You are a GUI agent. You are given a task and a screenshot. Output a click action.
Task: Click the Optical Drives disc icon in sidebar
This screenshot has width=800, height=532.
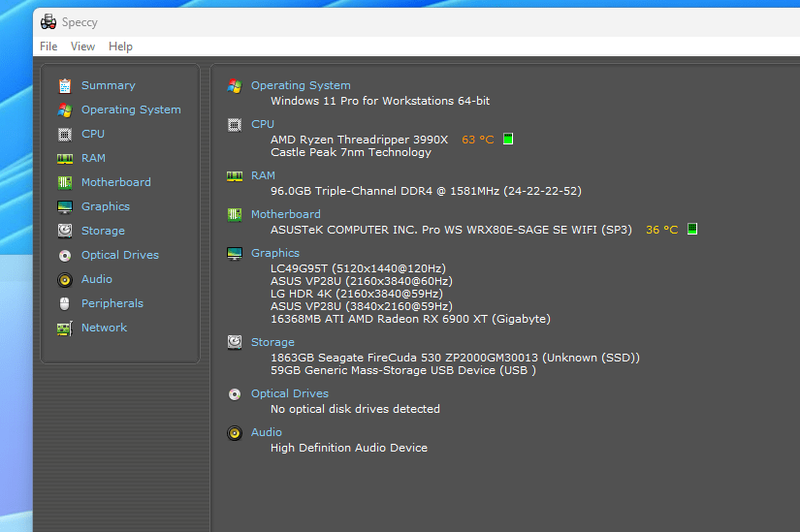point(65,256)
